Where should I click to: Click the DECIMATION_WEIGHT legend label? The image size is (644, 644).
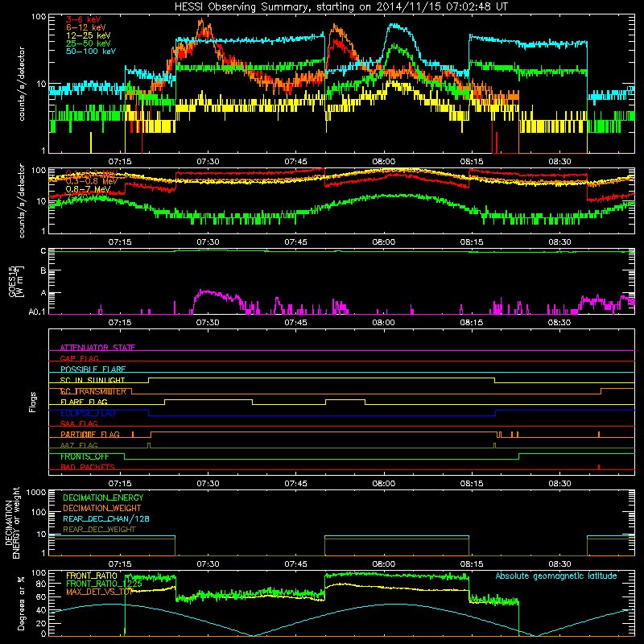102,508
